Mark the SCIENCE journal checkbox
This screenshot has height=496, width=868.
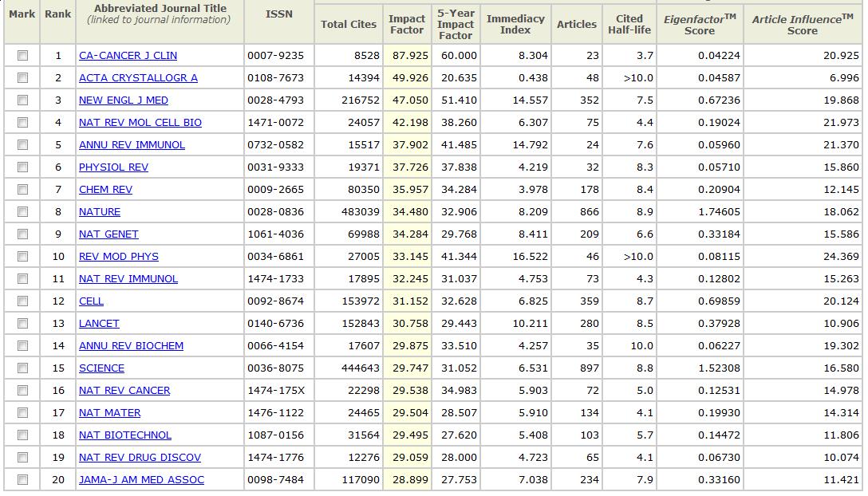22,368
